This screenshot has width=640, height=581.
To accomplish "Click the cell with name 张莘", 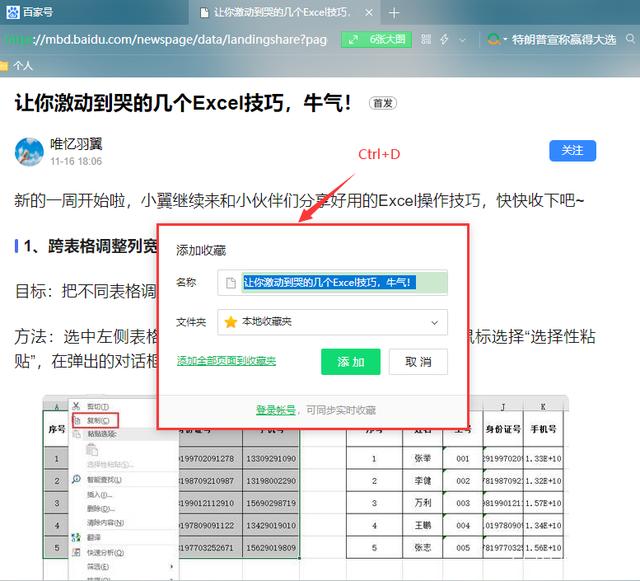I will click(x=422, y=459).
